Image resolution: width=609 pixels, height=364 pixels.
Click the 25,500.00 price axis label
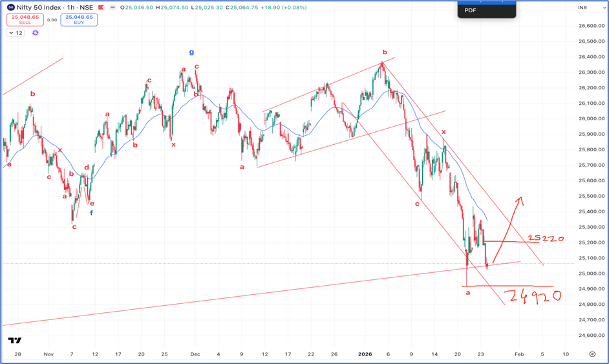[x=592, y=196]
